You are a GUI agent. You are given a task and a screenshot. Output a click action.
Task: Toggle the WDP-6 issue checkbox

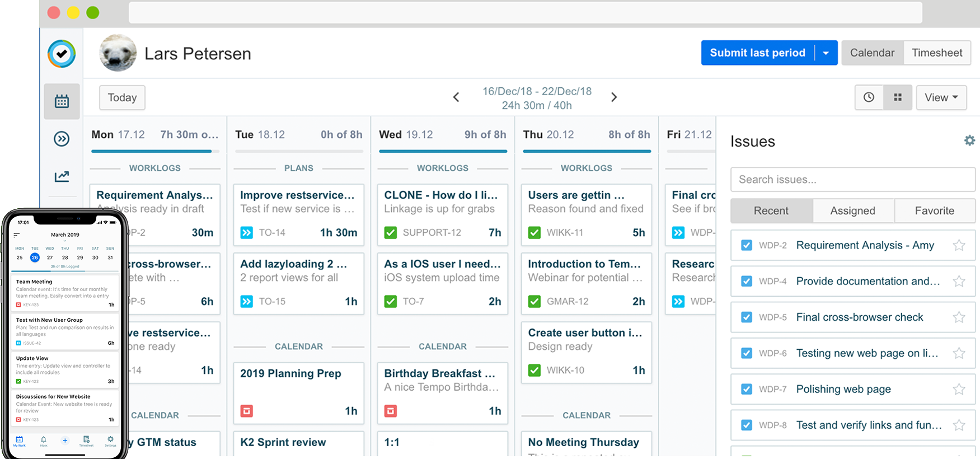point(746,353)
